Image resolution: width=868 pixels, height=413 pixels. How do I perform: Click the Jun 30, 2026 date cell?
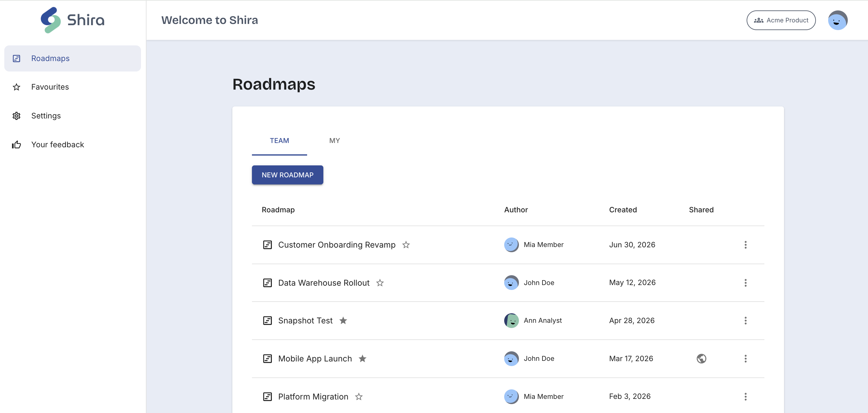(x=632, y=245)
